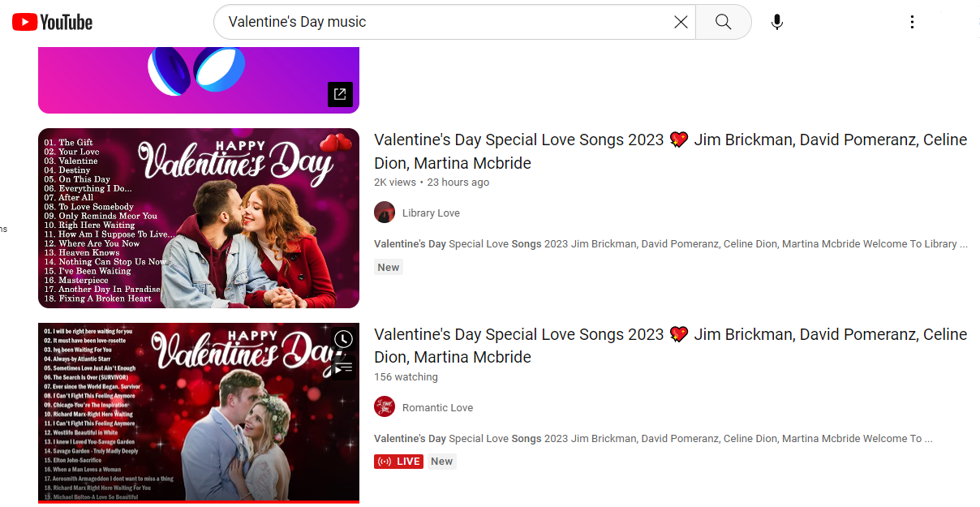This screenshot has height=507, width=980.
Task: Focus the 'Valentine's Day music' search box
Action: click(446, 22)
